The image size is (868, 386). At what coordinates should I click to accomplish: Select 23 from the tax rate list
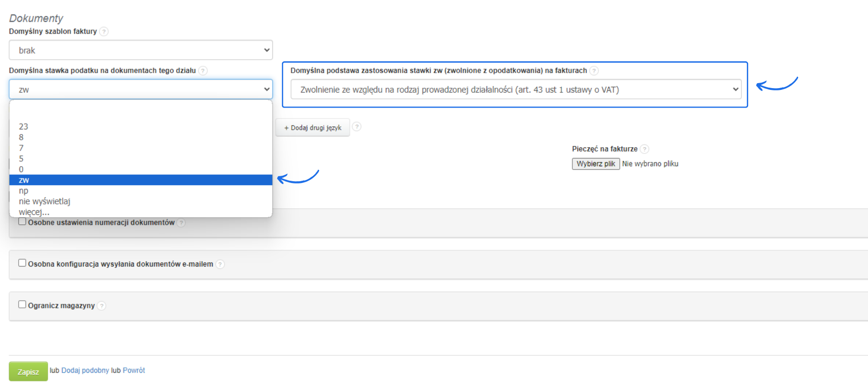(24, 127)
